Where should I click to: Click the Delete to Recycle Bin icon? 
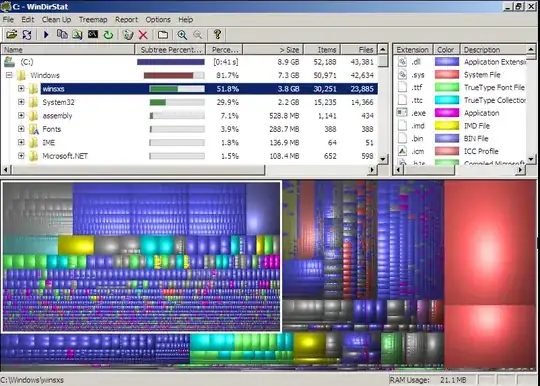tap(128, 34)
